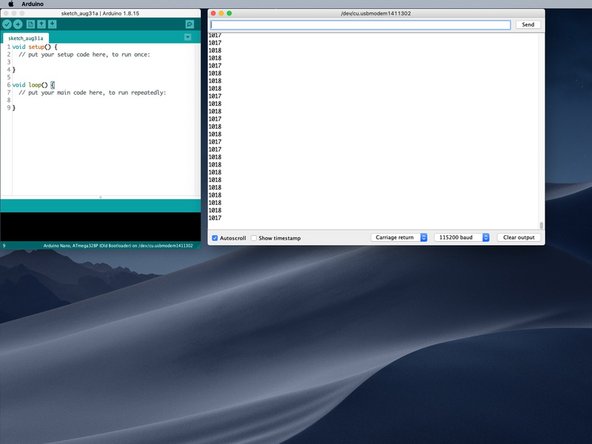Click the Send button
The width and height of the screenshot is (592, 444).
[x=528, y=25]
